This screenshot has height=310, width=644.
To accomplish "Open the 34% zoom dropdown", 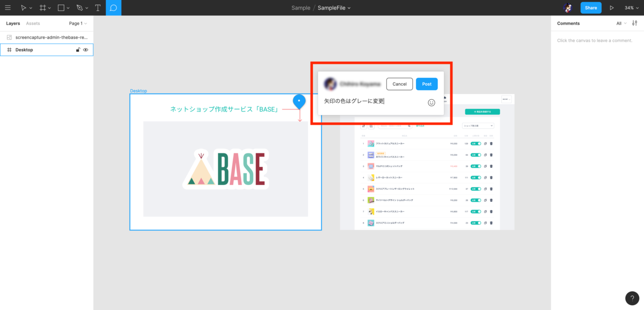I will coord(631,8).
